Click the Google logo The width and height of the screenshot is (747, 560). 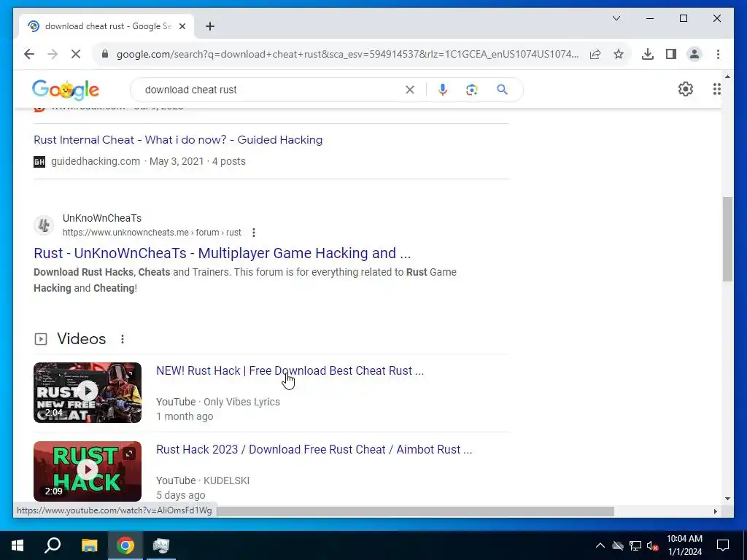click(65, 90)
